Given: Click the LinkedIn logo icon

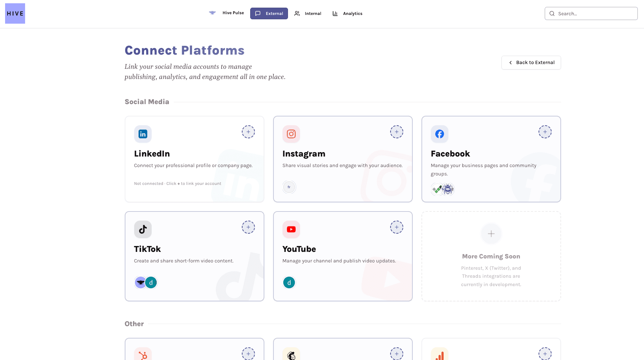Looking at the screenshot, I should pos(143,134).
